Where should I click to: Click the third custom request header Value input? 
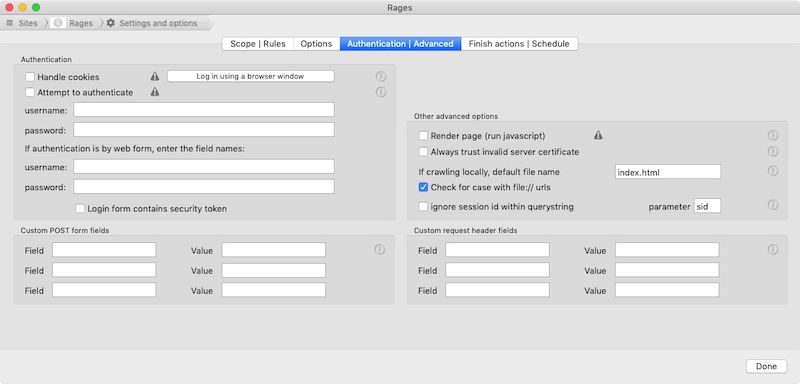667,290
